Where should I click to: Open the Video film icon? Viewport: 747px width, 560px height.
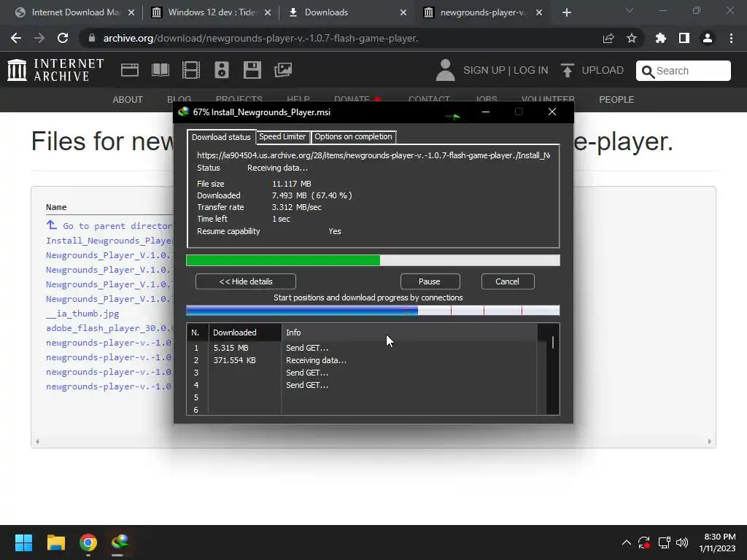point(191,70)
